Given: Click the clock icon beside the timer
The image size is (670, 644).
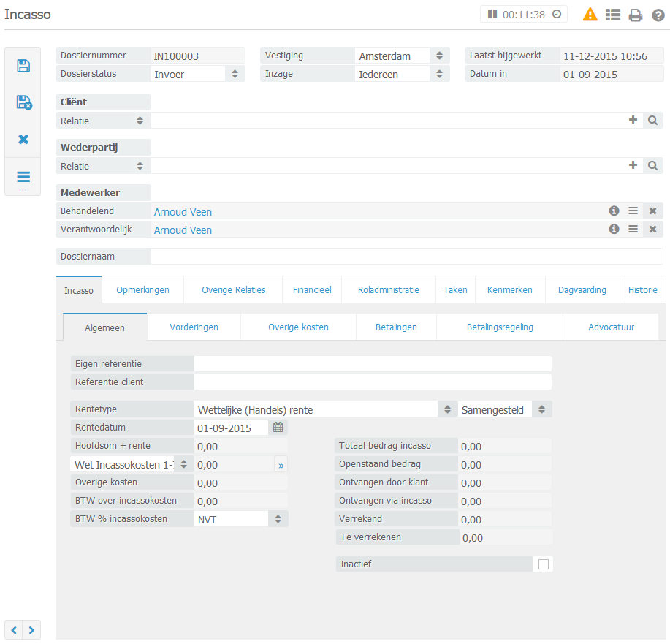Looking at the screenshot, I should [557, 14].
